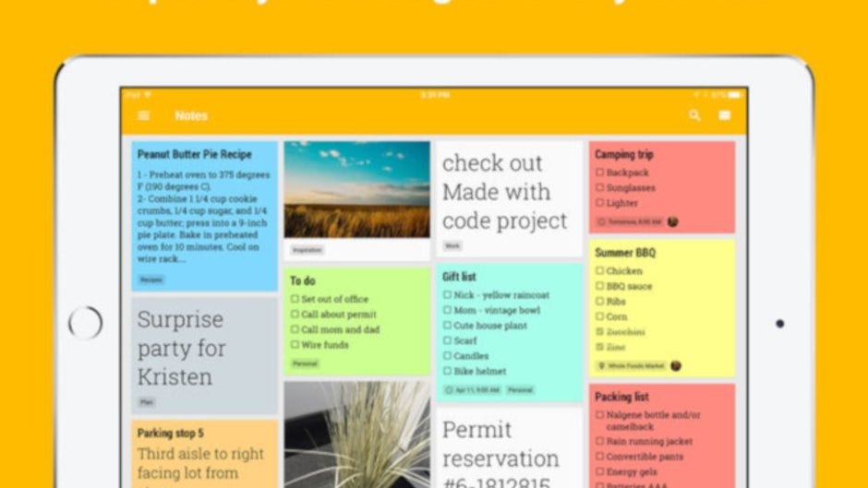Tap label chip on Surprise party note

click(147, 402)
